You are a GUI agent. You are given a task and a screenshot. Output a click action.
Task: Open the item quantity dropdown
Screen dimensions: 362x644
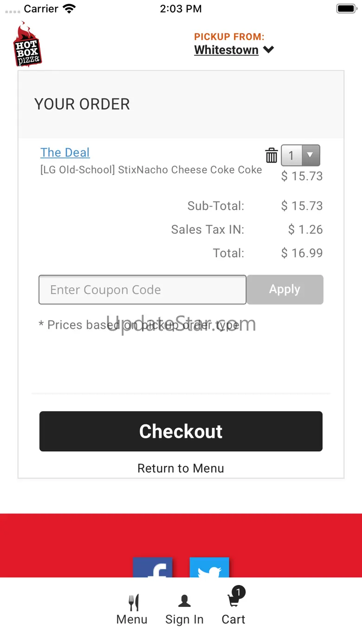click(300, 156)
